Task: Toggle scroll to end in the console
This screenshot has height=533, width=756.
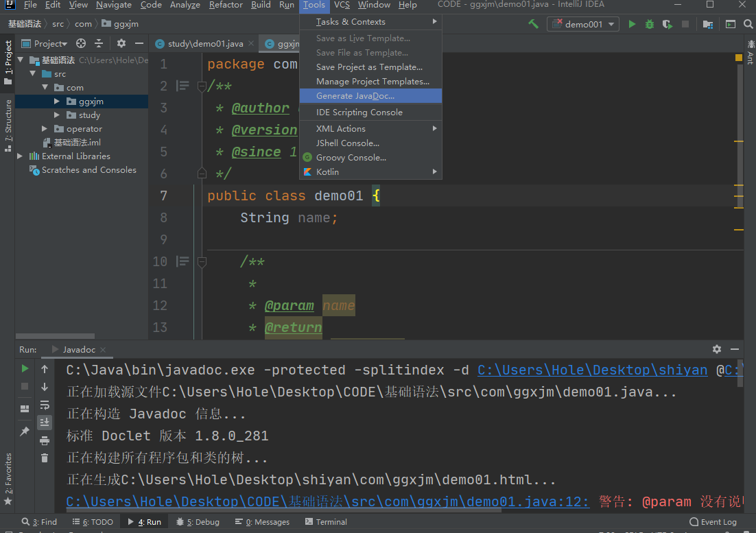Action: click(45, 422)
